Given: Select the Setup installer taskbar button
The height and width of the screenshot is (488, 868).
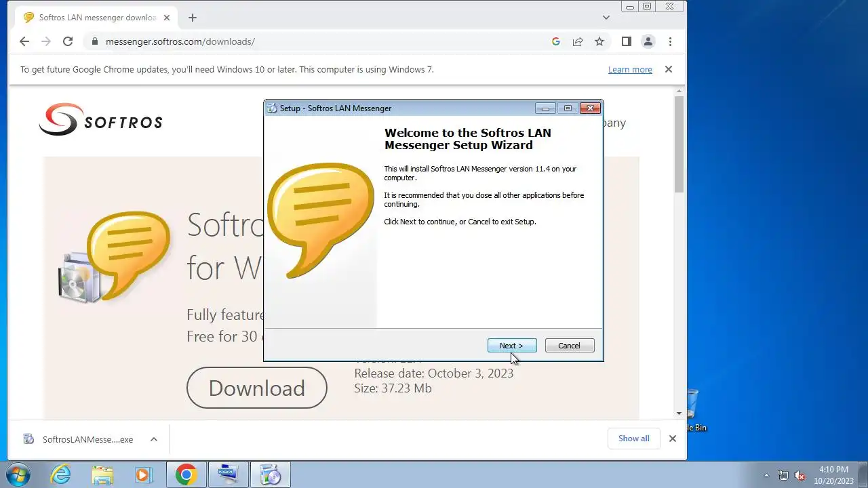Looking at the screenshot, I should [270, 475].
